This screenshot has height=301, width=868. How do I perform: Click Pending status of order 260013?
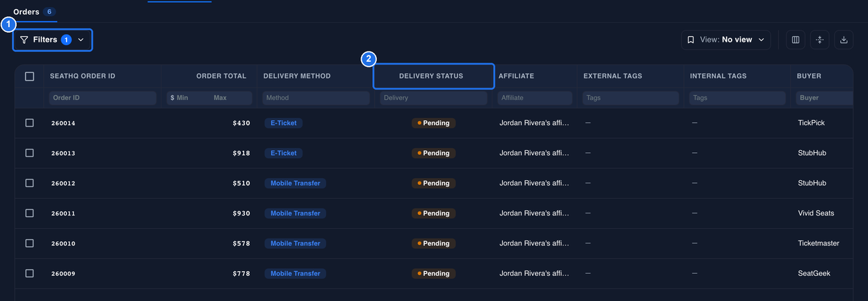tap(433, 153)
